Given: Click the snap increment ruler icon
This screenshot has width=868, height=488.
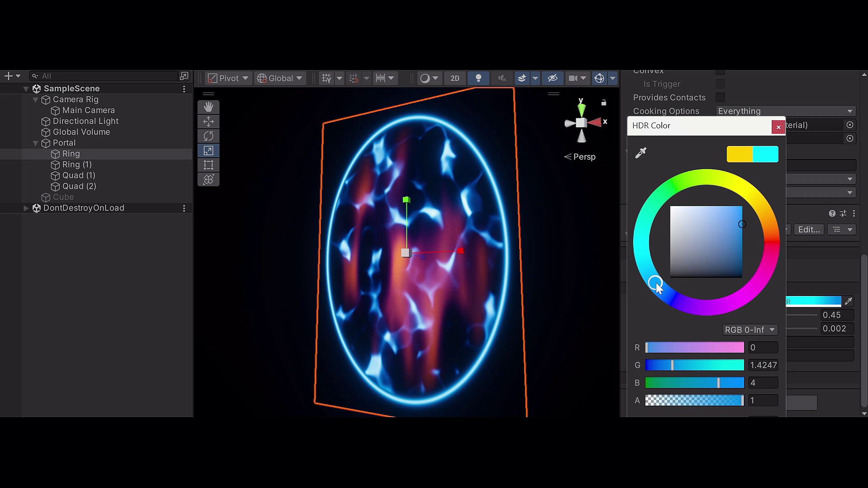Looking at the screenshot, I should 381,78.
